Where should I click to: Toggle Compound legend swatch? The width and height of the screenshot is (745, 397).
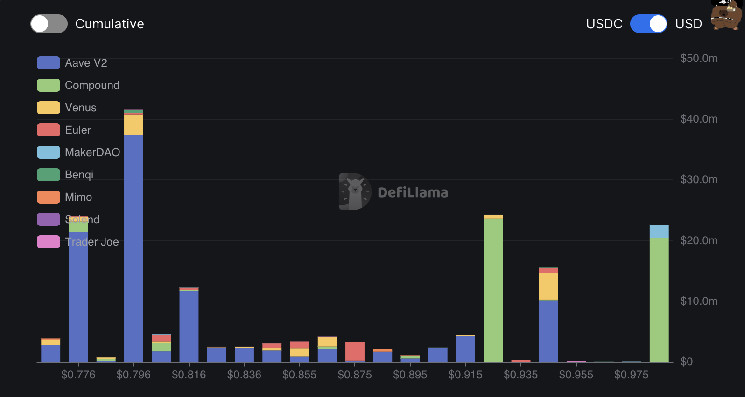(48, 85)
